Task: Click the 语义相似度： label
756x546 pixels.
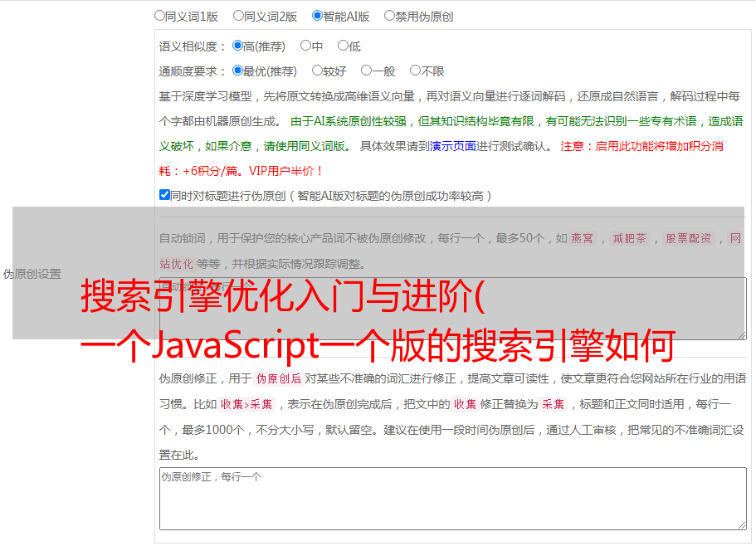Action: pyautogui.click(x=193, y=46)
